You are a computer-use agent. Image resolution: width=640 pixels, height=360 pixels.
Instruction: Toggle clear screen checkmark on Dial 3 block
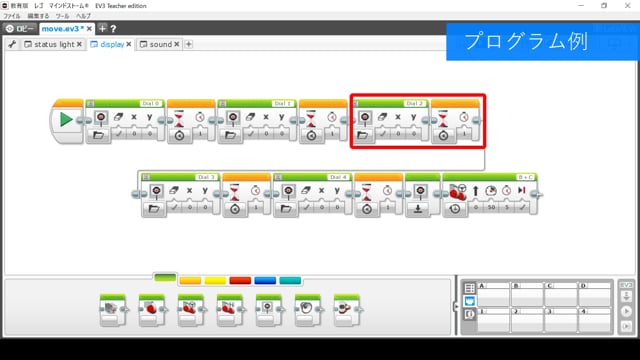(x=174, y=207)
